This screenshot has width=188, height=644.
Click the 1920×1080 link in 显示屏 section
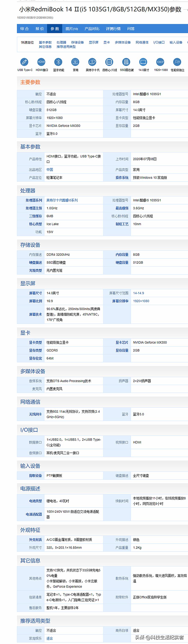[x=141, y=301]
